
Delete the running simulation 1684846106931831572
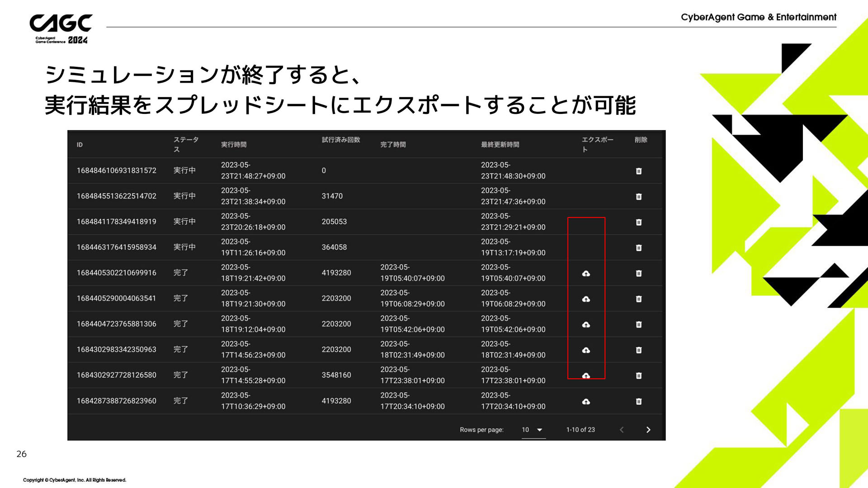(x=639, y=171)
